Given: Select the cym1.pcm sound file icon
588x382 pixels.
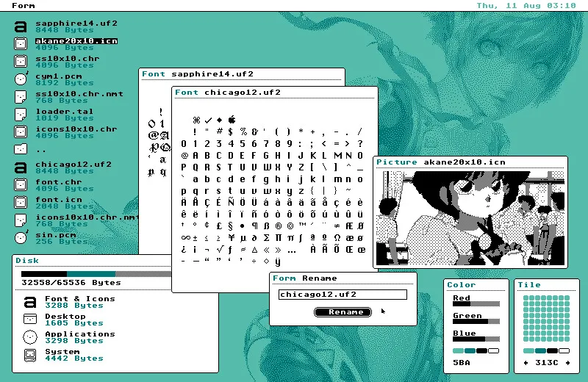Looking at the screenshot, I should click(x=21, y=79).
